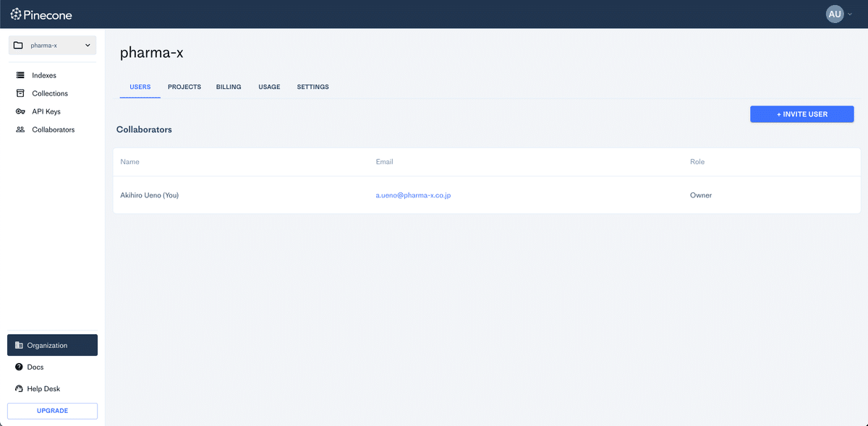
Task: Click the pharma-x page title
Action: (x=152, y=53)
